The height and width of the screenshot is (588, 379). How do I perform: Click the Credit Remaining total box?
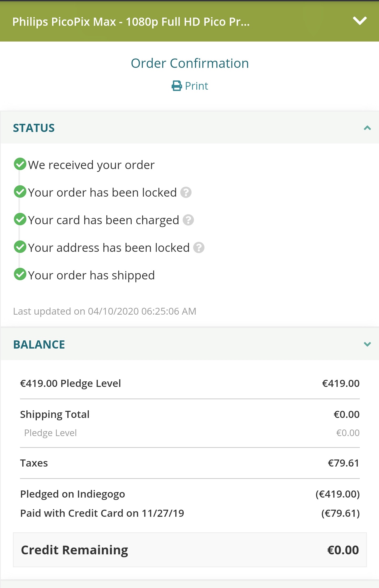coord(190,550)
